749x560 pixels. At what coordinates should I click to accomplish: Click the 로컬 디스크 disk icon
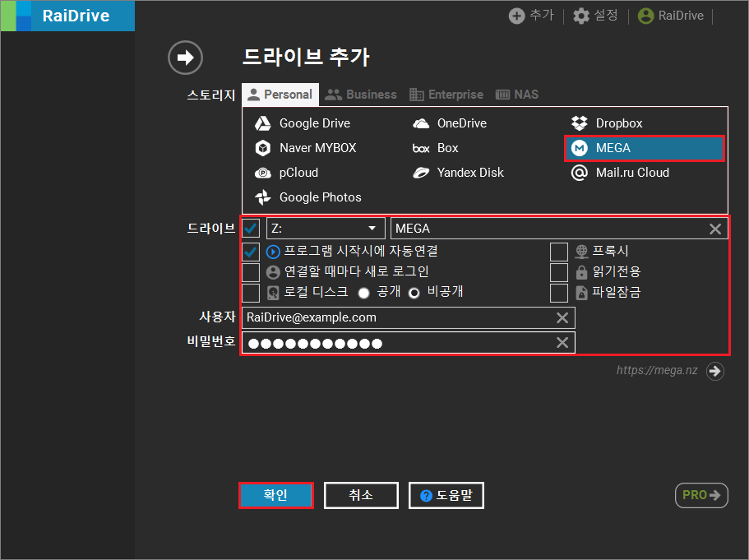coord(273,293)
